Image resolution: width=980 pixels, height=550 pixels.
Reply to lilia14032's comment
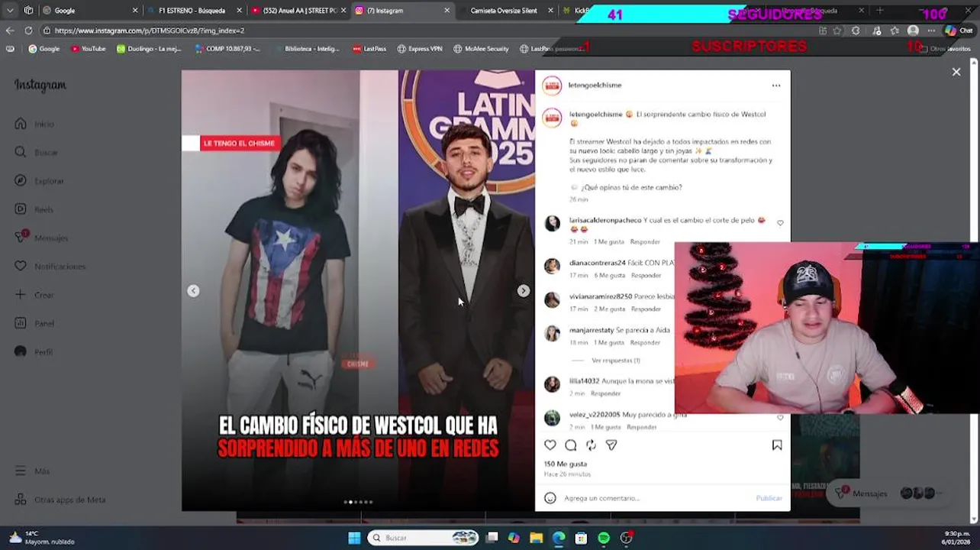point(605,394)
